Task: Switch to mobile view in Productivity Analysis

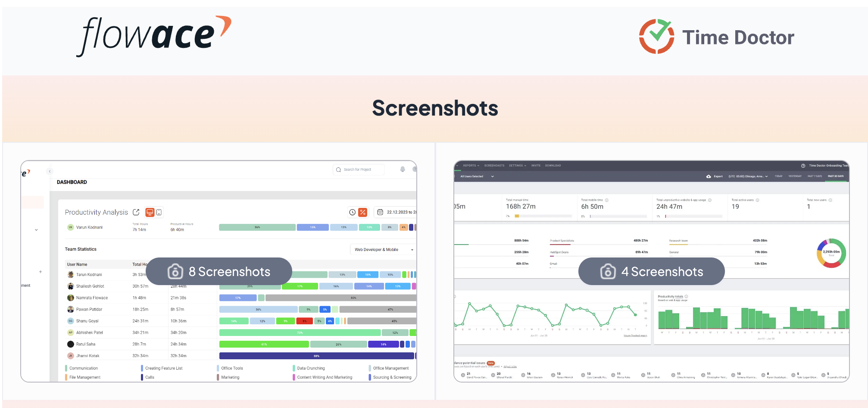Action: [x=159, y=212]
